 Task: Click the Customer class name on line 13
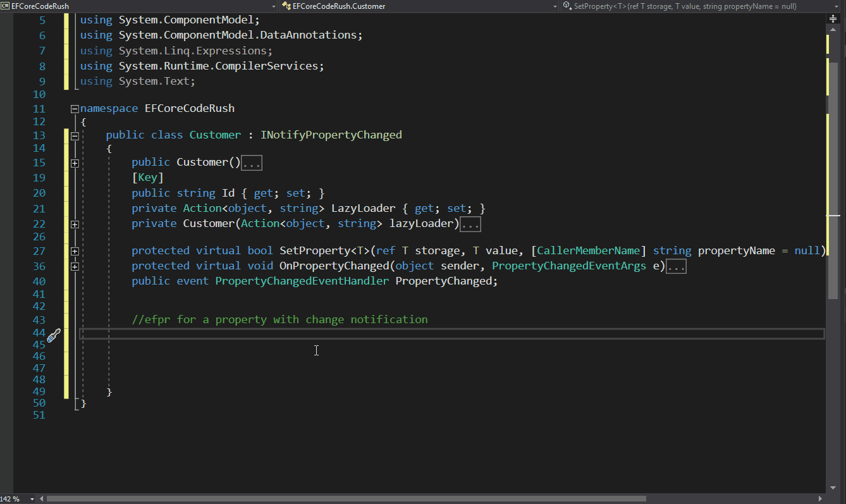pos(215,135)
